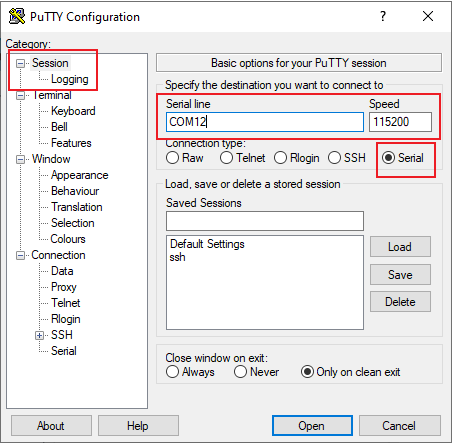Click Open to start the connection
The image size is (453, 443).
[312, 426]
